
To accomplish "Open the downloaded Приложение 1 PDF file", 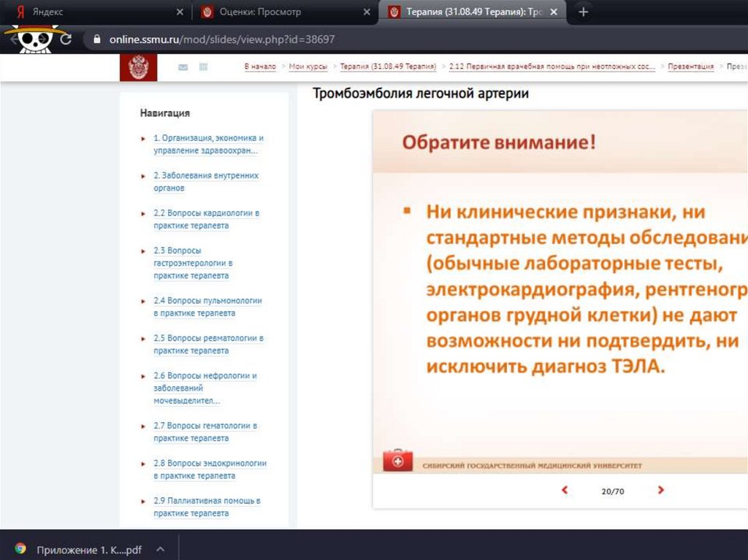I will (88, 549).
